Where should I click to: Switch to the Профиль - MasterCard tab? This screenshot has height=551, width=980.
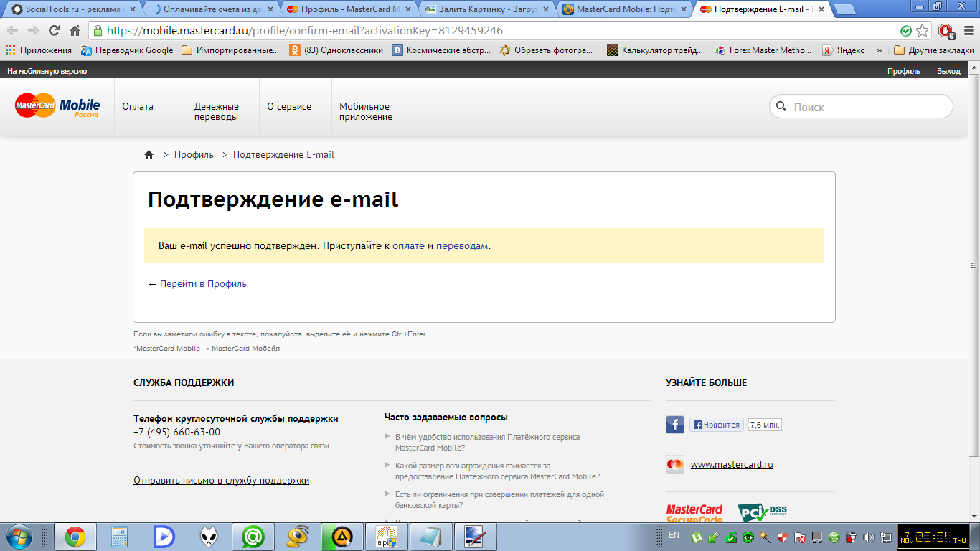(349, 9)
